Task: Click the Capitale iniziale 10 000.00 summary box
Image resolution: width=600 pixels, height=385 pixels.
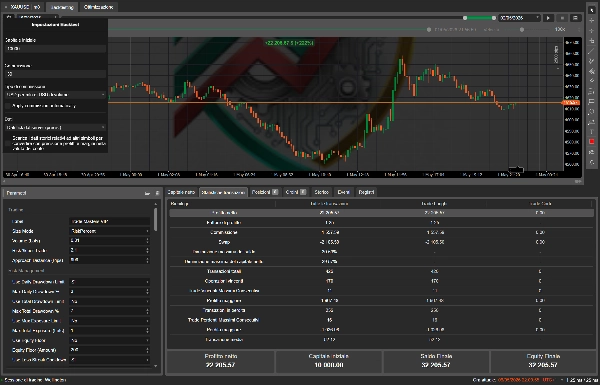Action: [329, 361]
